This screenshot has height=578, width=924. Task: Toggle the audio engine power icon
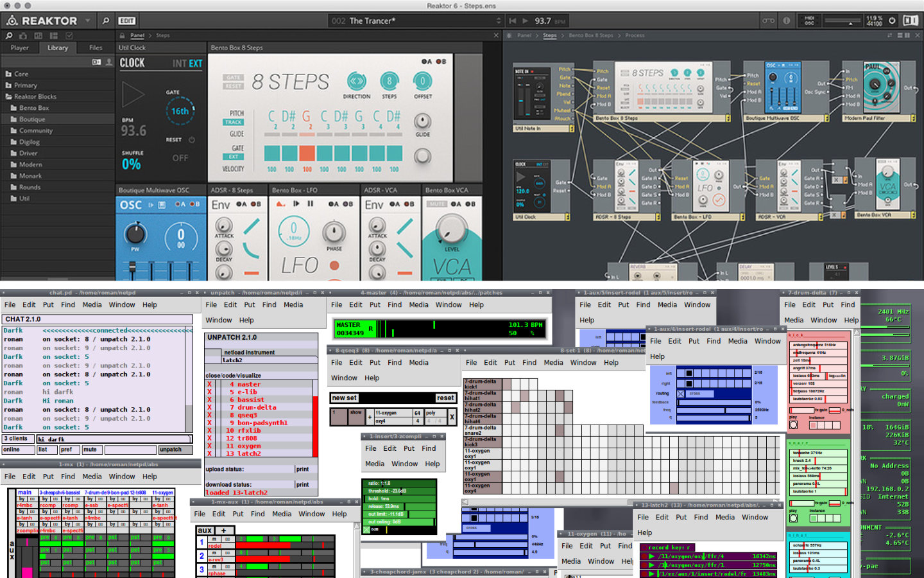892,21
